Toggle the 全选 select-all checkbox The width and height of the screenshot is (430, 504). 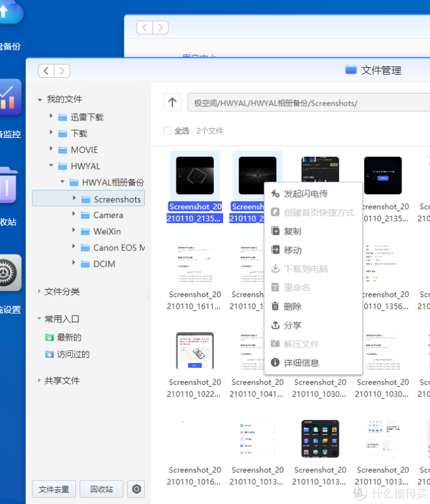(x=167, y=131)
